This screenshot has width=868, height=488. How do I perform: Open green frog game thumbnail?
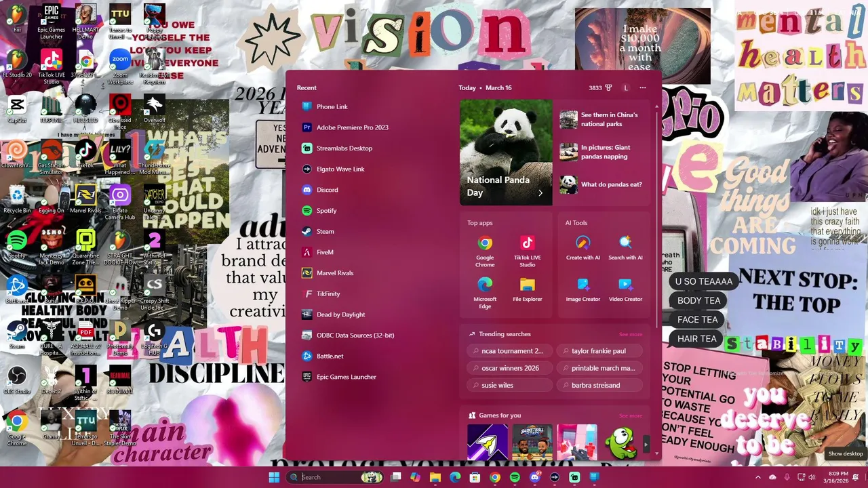(621, 442)
